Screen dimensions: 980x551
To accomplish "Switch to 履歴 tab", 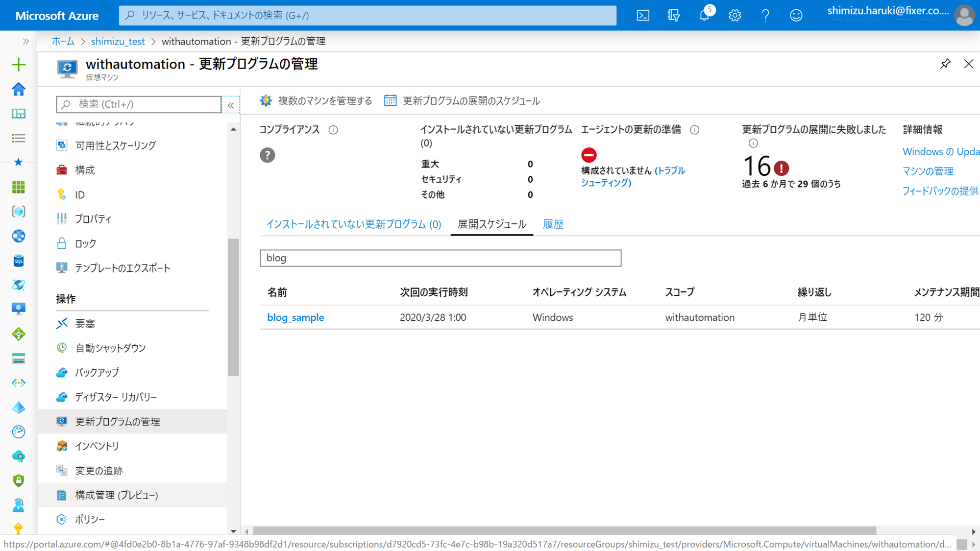I will pos(553,224).
